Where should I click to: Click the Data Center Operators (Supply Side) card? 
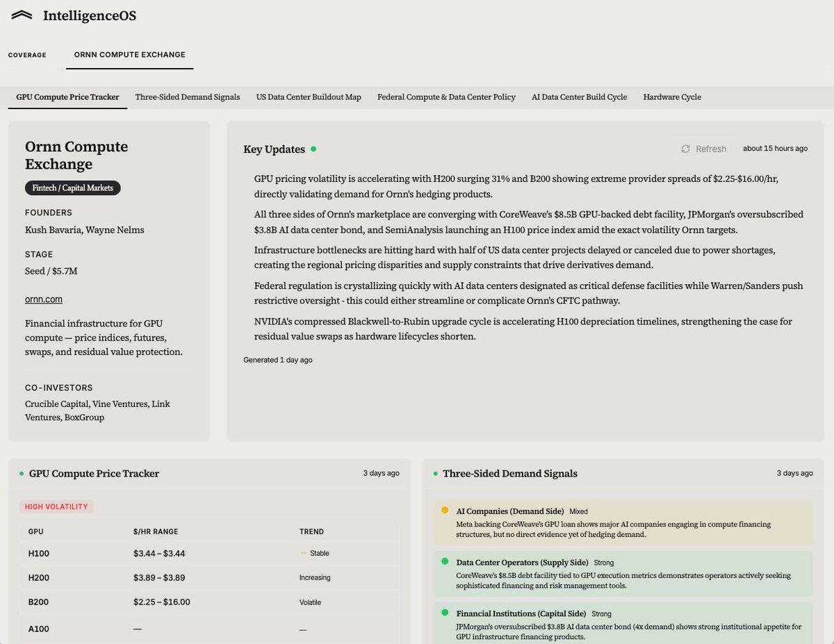pyautogui.click(x=623, y=574)
